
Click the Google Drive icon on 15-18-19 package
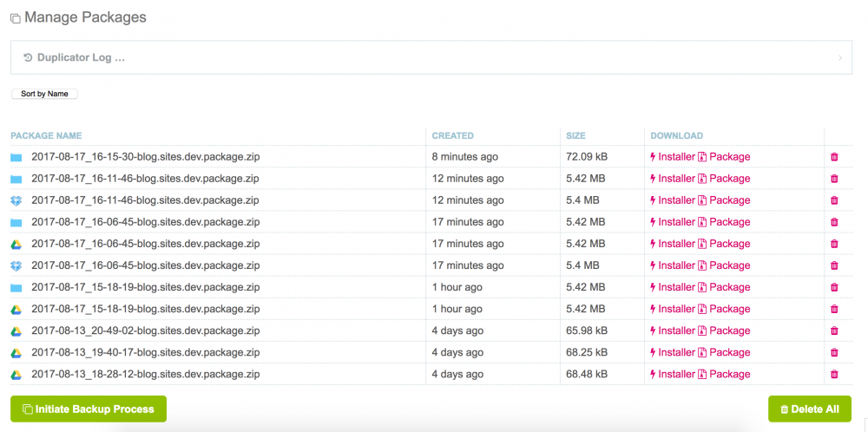point(16,309)
